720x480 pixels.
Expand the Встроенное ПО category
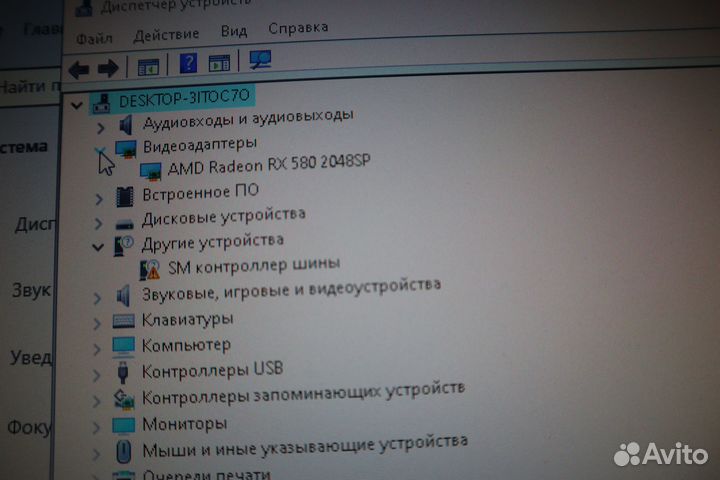click(99, 199)
